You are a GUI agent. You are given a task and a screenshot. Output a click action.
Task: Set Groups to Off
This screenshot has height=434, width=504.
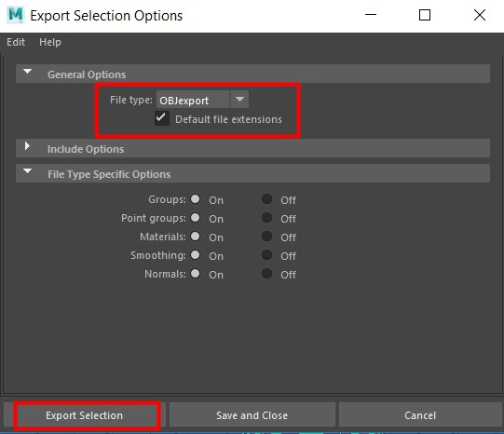pos(266,199)
